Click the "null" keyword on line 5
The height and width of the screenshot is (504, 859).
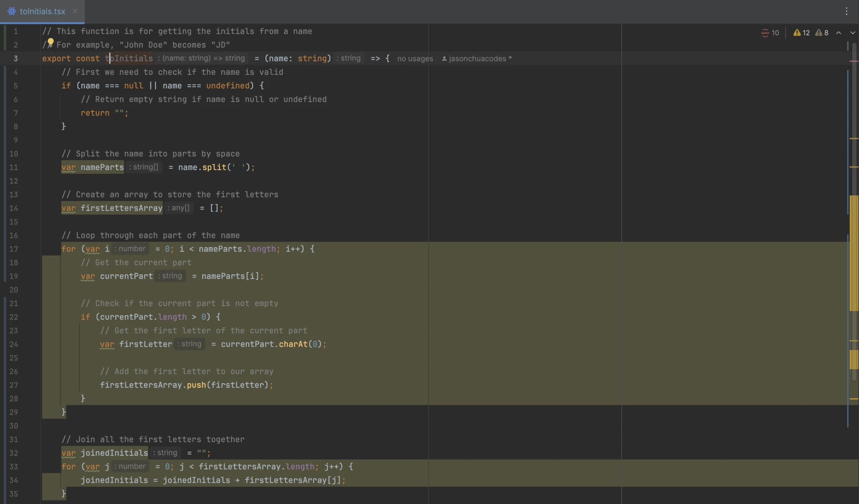tap(134, 86)
